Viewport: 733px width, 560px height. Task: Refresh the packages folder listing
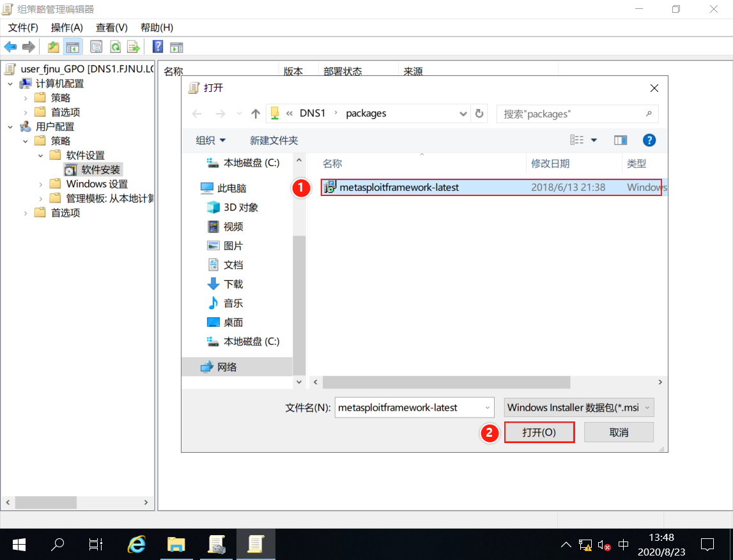479,114
